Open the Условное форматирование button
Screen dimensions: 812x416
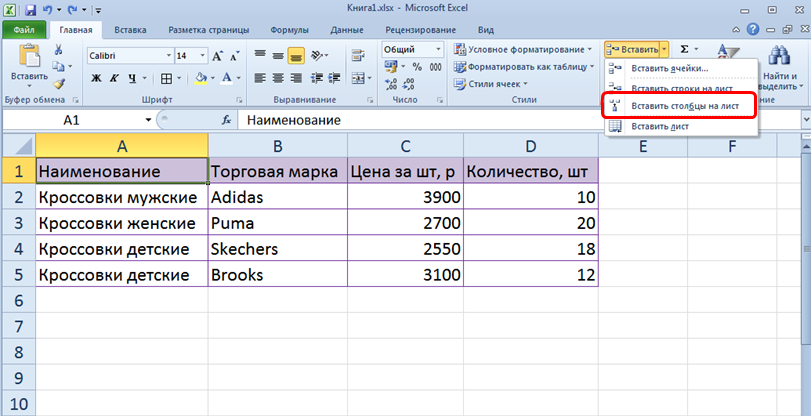522,49
